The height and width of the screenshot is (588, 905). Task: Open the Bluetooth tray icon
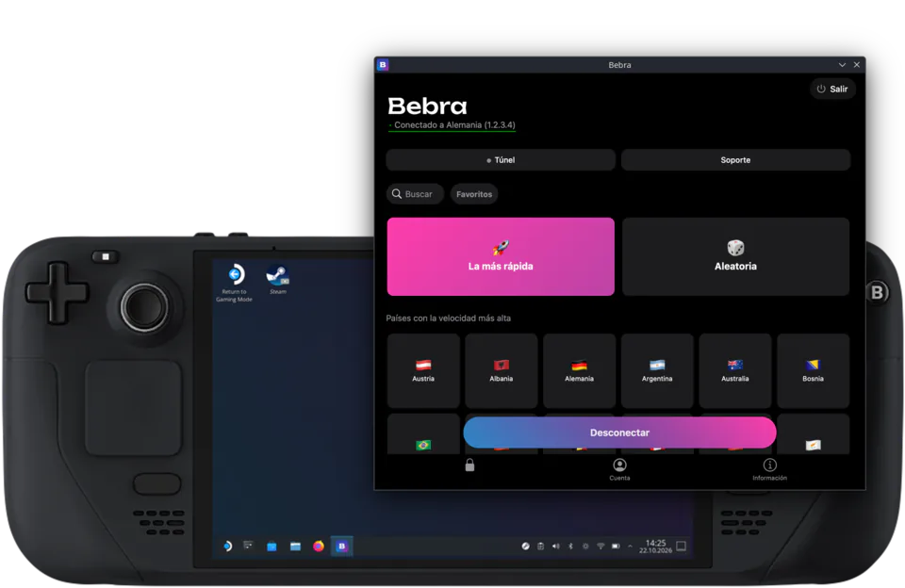(x=571, y=546)
